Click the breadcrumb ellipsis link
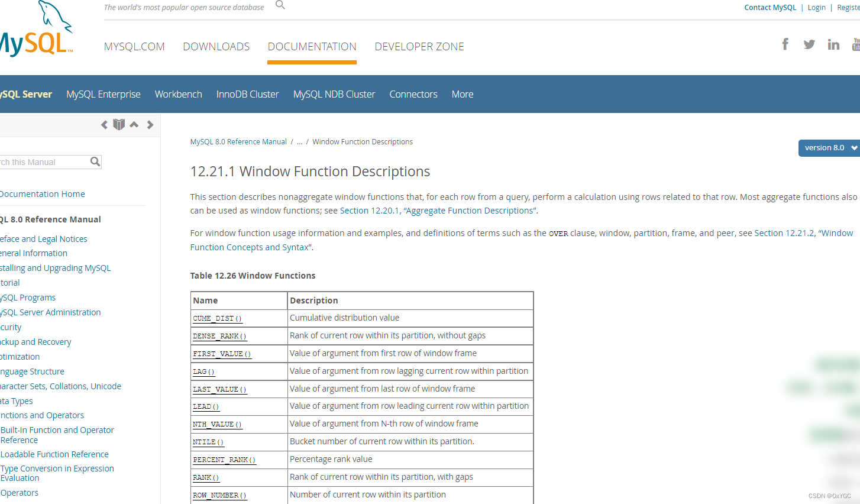The height and width of the screenshot is (504, 860). pyautogui.click(x=299, y=142)
